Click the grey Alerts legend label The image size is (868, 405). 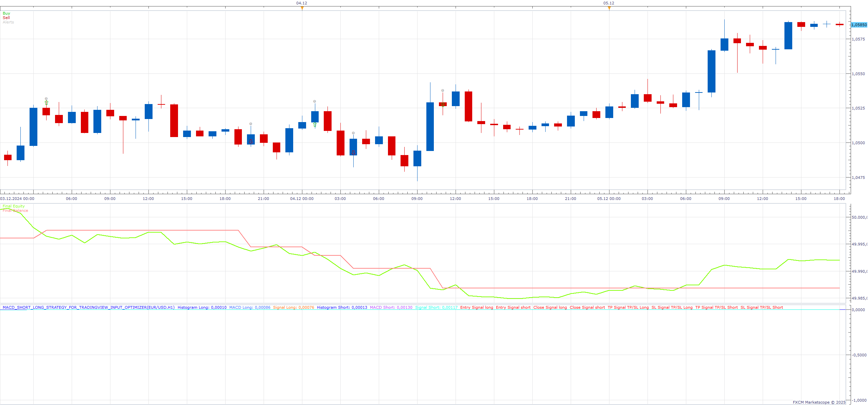[x=8, y=22]
